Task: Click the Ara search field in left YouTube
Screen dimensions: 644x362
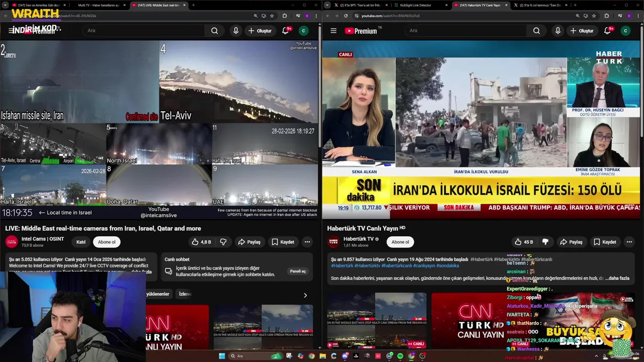Action: [x=143, y=31]
